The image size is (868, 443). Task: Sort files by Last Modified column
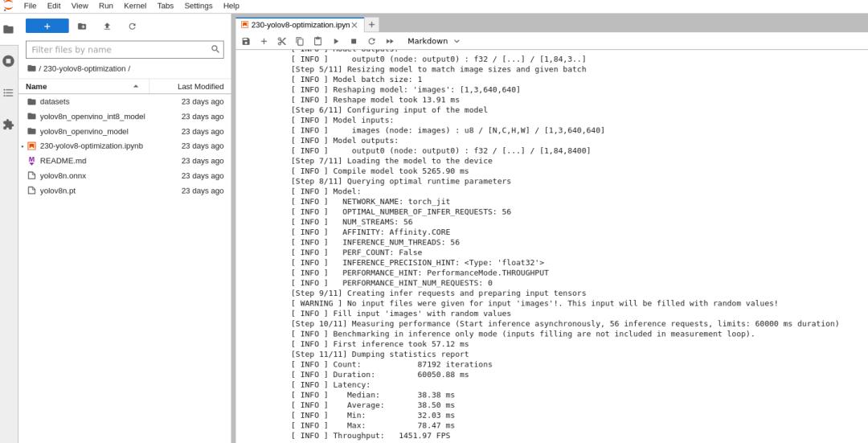pos(200,86)
